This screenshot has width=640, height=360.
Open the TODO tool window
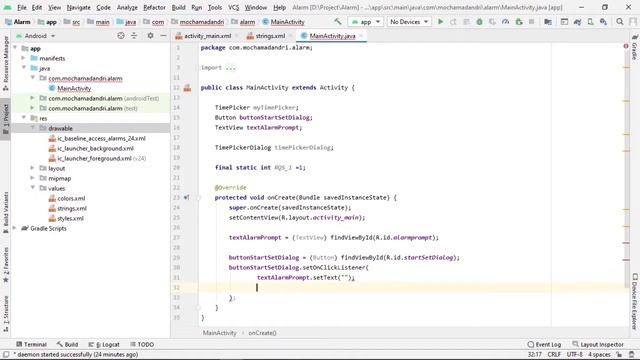tap(142, 344)
